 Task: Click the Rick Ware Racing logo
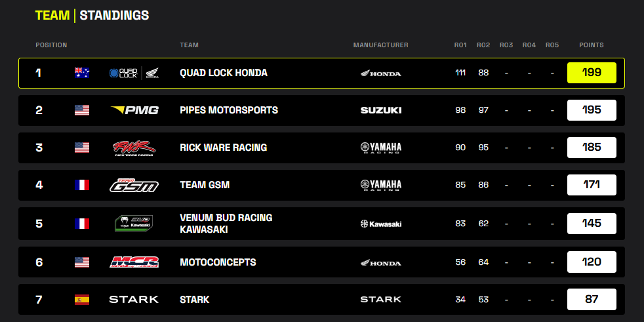pos(134,148)
